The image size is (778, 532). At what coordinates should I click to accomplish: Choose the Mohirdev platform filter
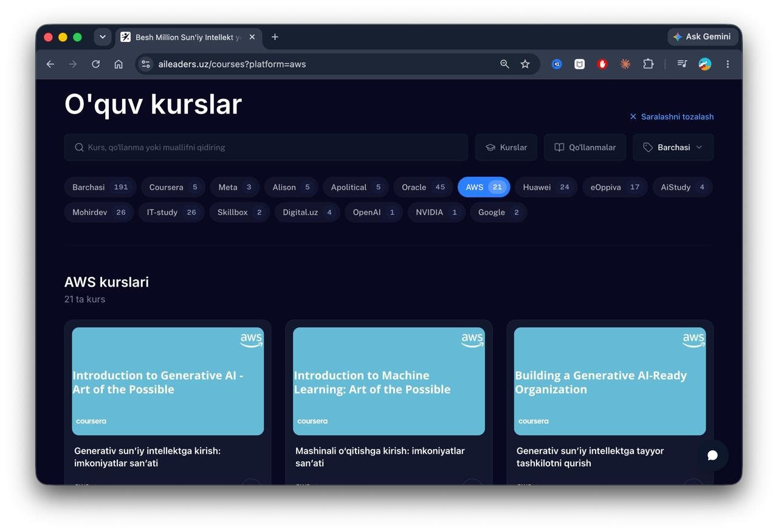(x=99, y=213)
